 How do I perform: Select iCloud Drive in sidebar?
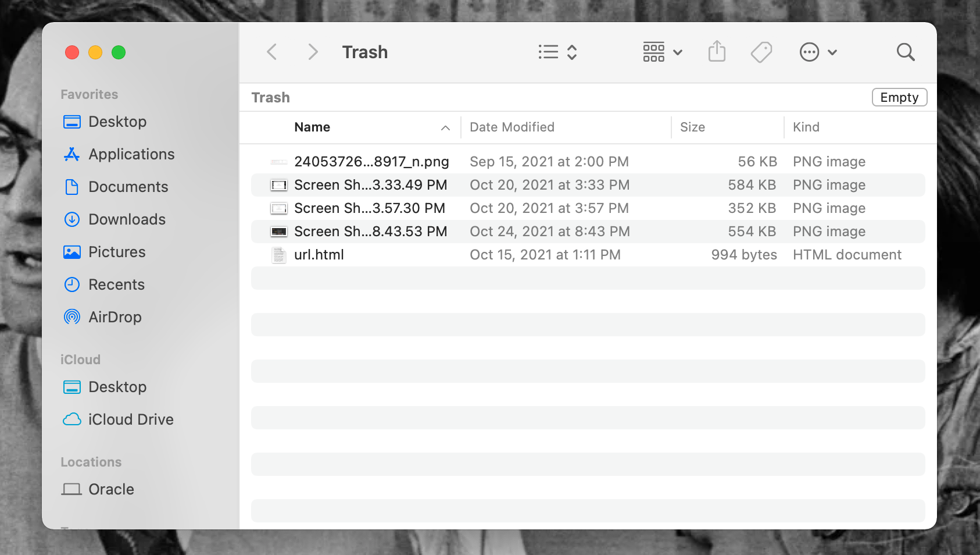coord(130,419)
